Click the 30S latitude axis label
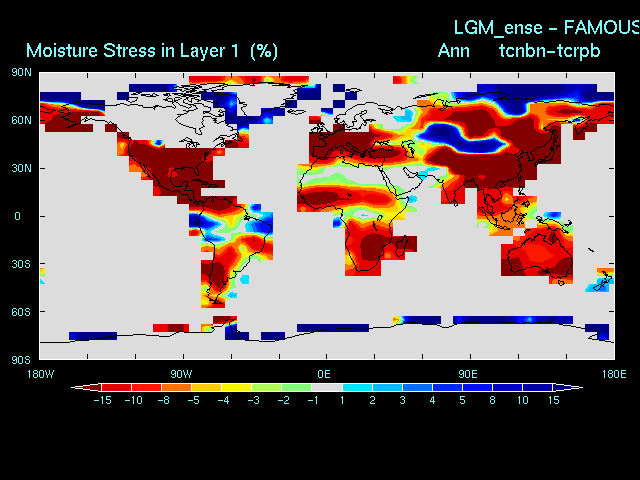The height and width of the screenshot is (480, 640). 21,264
